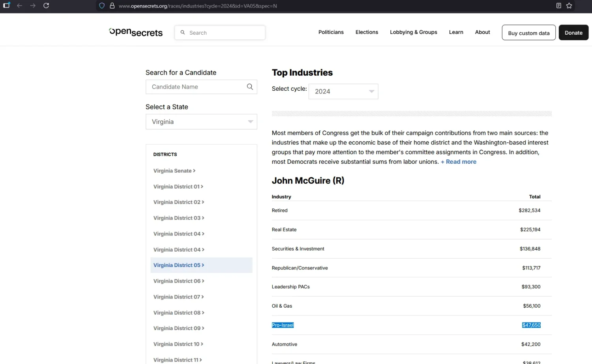Go to Virginia District 08
The width and height of the screenshot is (592, 364).
[179, 313]
